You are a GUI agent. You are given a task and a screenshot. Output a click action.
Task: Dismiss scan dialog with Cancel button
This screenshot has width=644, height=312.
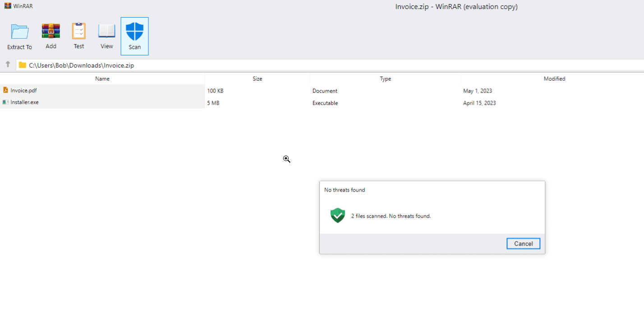(523, 243)
